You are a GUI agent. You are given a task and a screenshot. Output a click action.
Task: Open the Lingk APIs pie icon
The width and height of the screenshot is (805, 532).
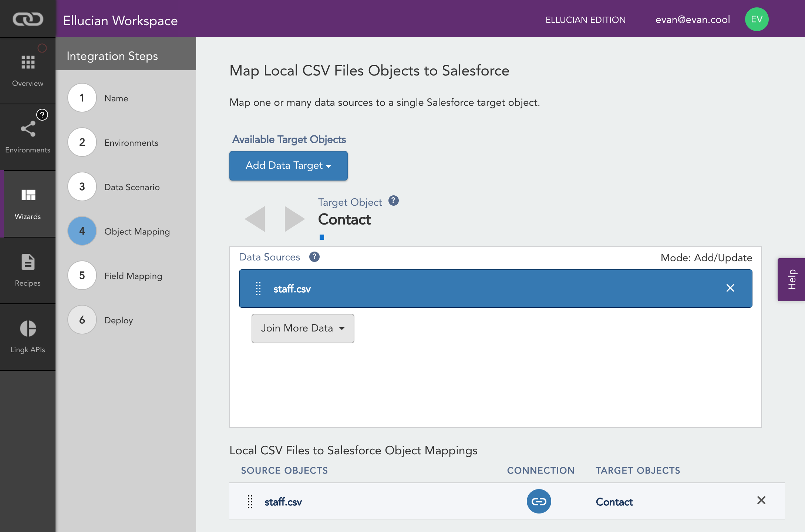(x=28, y=329)
